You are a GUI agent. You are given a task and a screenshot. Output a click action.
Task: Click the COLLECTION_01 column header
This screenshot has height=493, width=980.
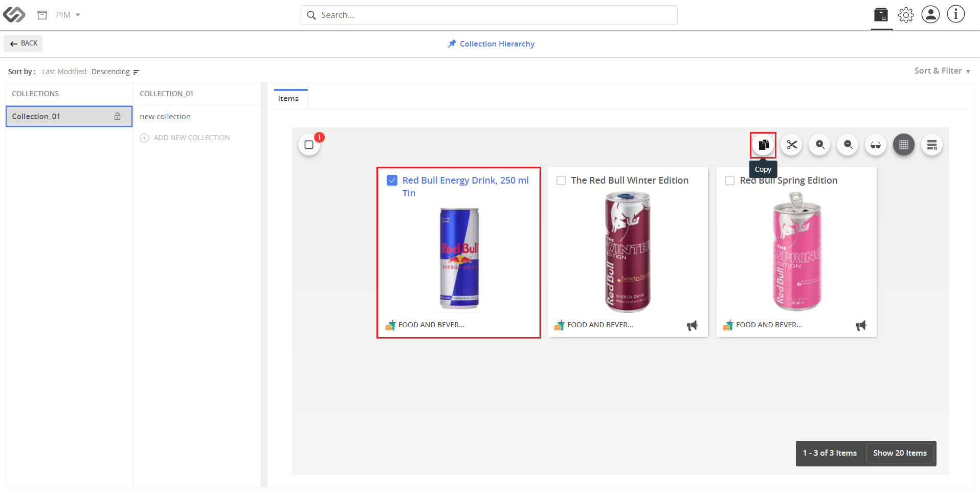(167, 94)
